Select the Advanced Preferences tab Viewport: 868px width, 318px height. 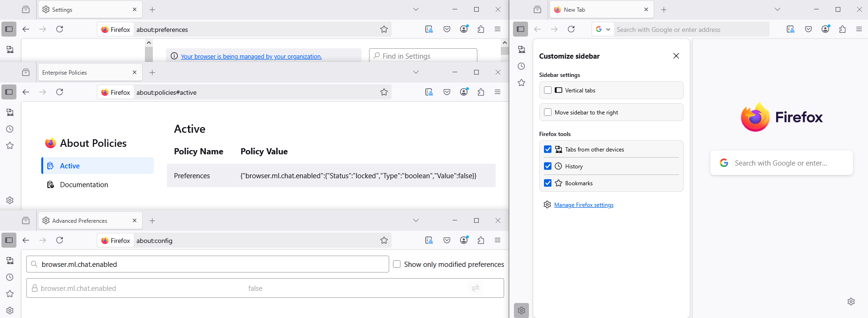(x=90, y=220)
